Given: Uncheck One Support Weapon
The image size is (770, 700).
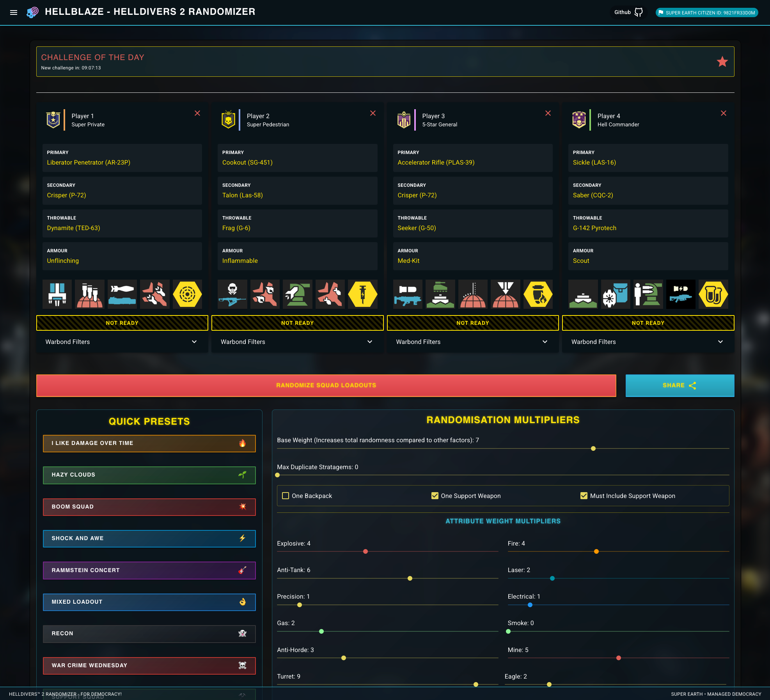Looking at the screenshot, I should click(435, 496).
